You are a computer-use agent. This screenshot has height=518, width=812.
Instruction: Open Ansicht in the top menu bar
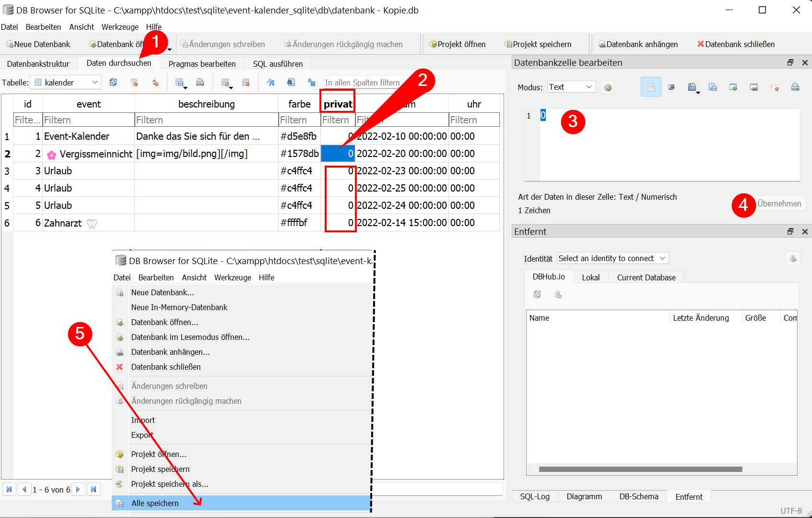point(82,27)
